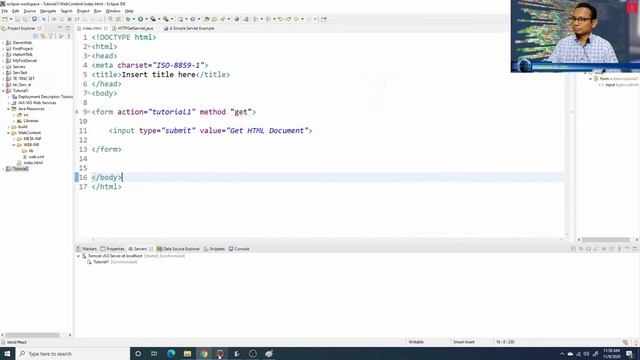
Task: Collapse the Java Resources folder
Action: 9,109
